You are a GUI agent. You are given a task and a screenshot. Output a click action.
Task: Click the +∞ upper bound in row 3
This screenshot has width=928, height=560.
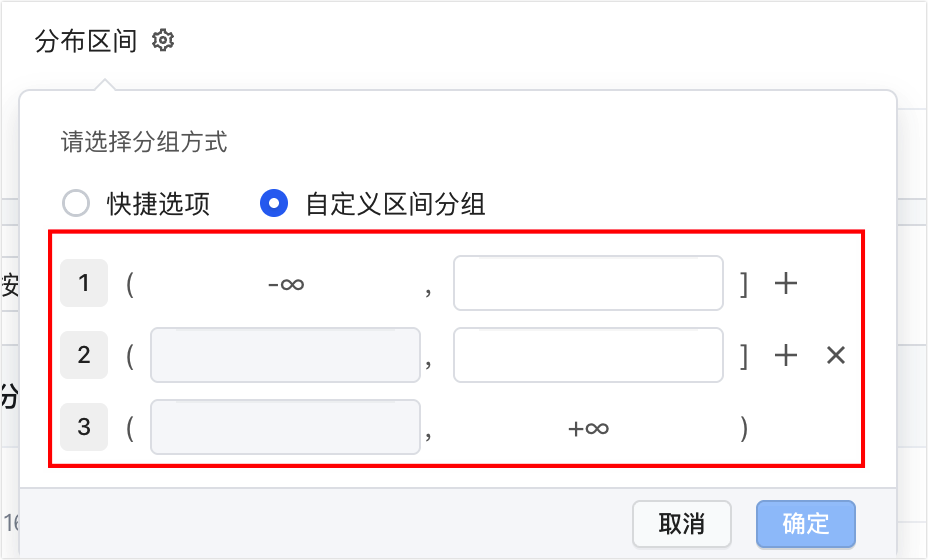coord(588,428)
